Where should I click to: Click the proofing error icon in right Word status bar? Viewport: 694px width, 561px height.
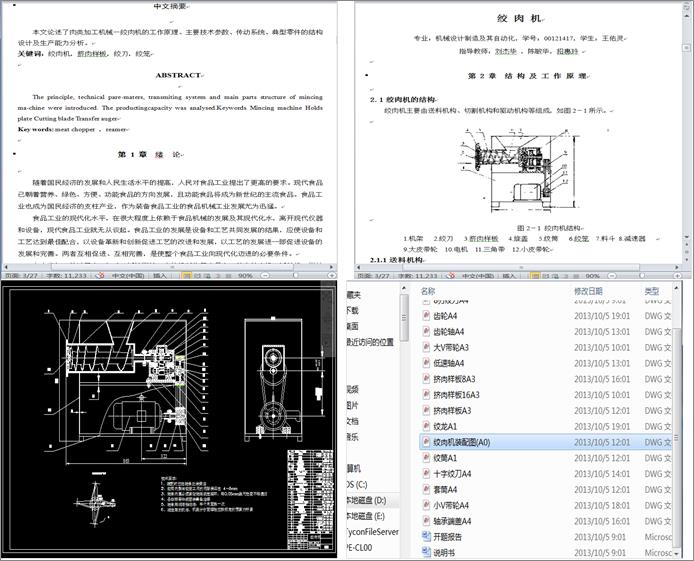click(450, 275)
